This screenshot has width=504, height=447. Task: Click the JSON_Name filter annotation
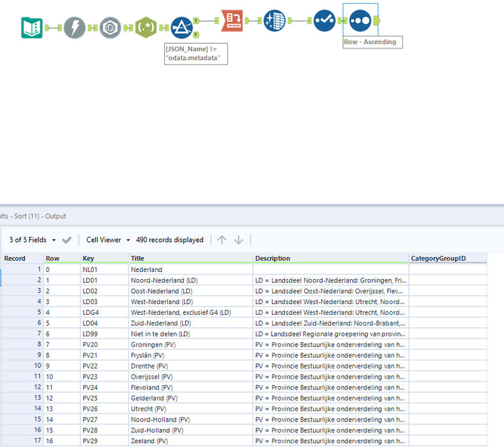[195, 54]
